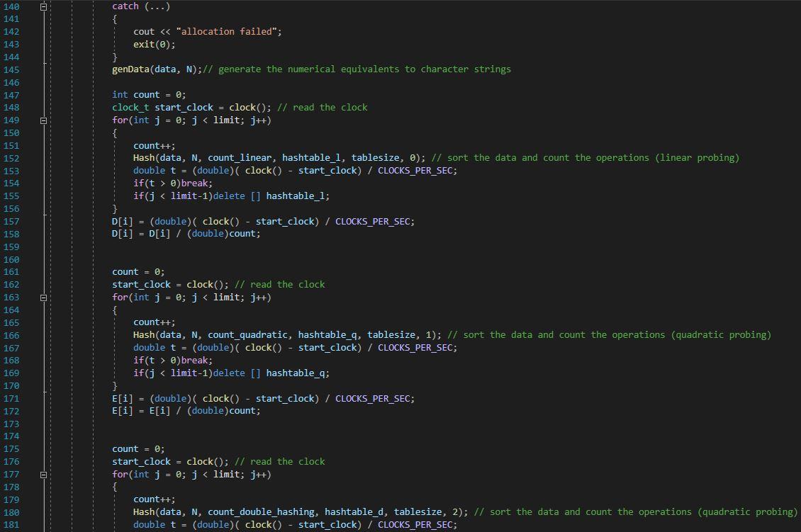
Task: Click line number 145
Action: [11, 69]
